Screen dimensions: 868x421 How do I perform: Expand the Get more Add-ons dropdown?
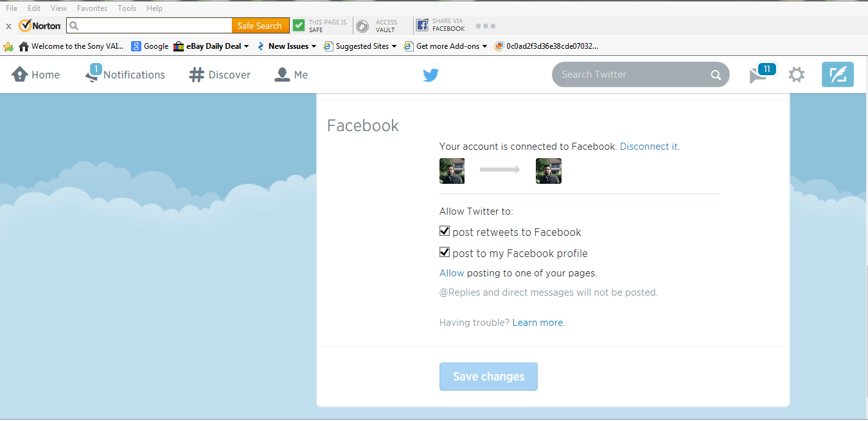coord(484,46)
